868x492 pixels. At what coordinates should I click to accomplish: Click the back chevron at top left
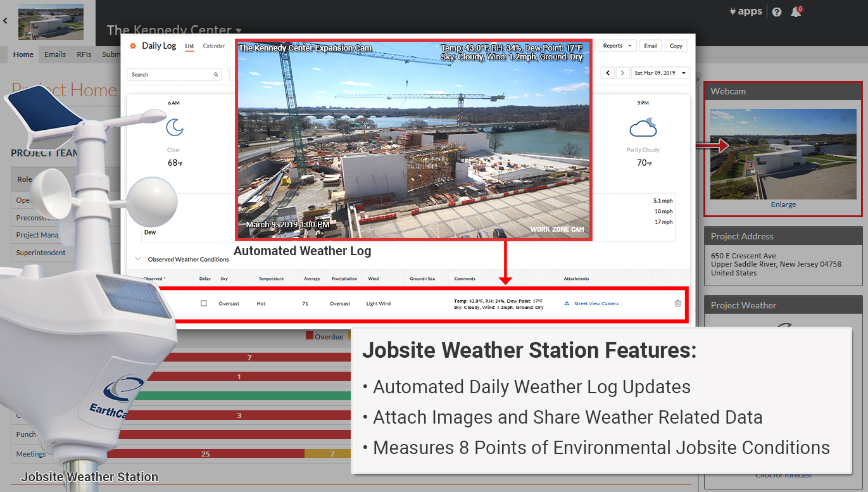pyautogui.click(x=5, y=20)
